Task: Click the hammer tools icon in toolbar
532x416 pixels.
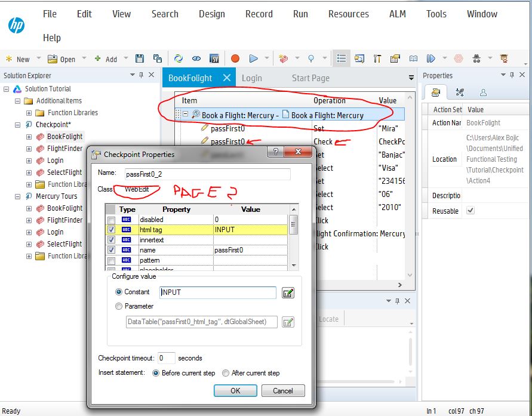Action: click(x=377, y=58)
